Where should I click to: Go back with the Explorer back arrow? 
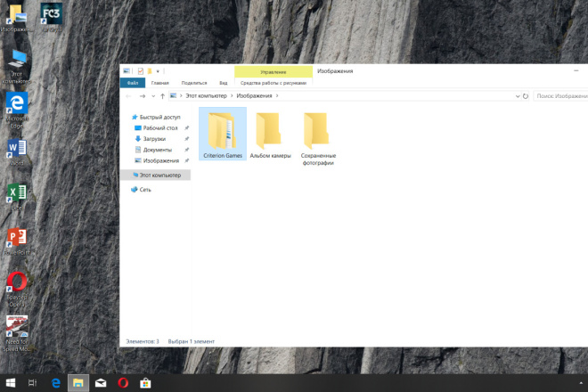(x=128, y=96)
